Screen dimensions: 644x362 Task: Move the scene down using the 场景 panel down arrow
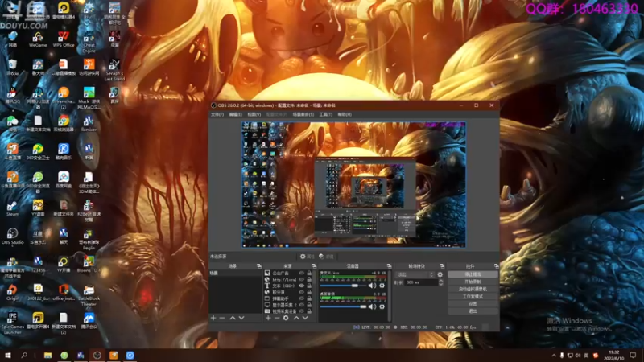pos(242,318)
